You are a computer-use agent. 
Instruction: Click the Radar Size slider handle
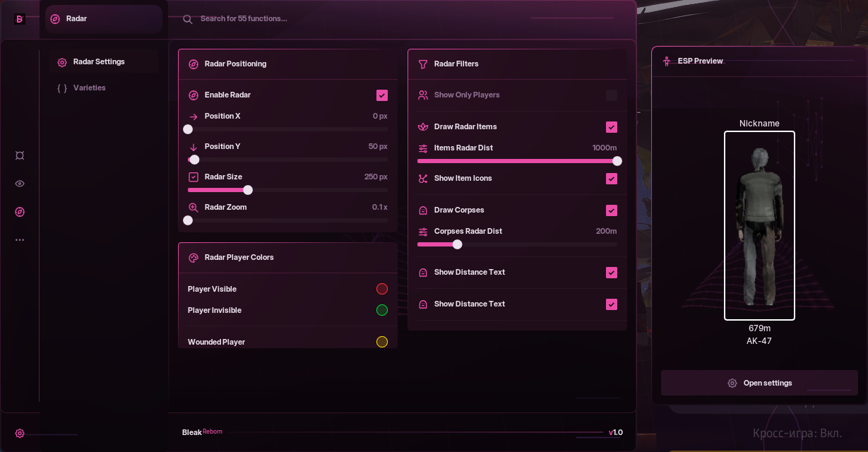pos(248,190)
